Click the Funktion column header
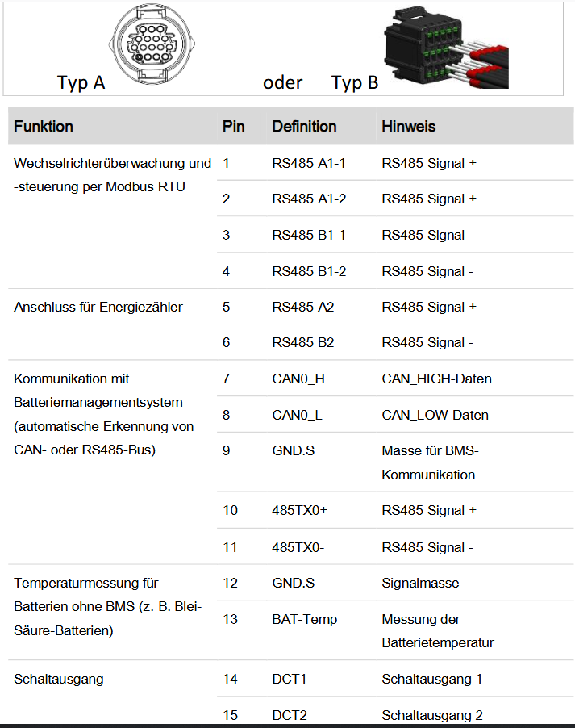 click(x=44, y=127)
